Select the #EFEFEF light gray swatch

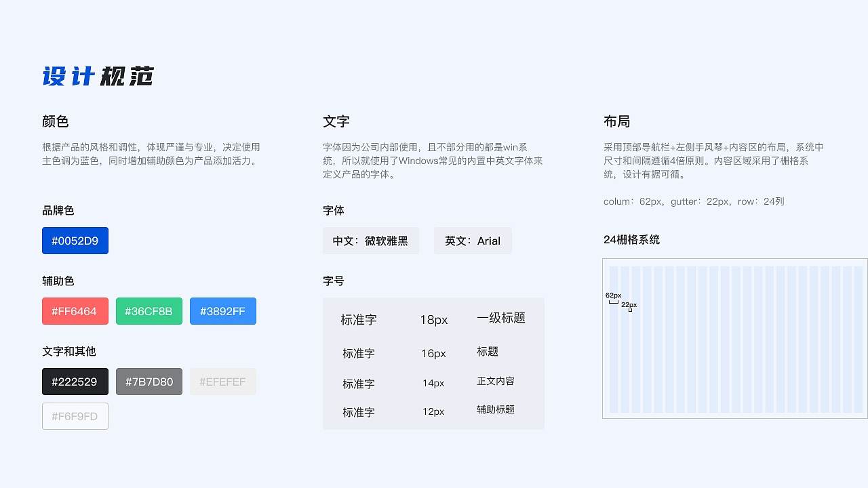point(222,382)
